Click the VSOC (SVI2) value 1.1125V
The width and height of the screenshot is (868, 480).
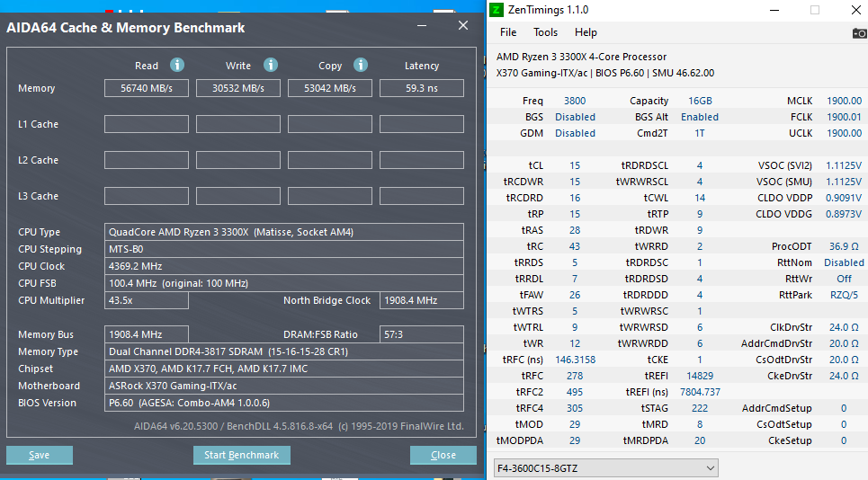coord(844,165)
